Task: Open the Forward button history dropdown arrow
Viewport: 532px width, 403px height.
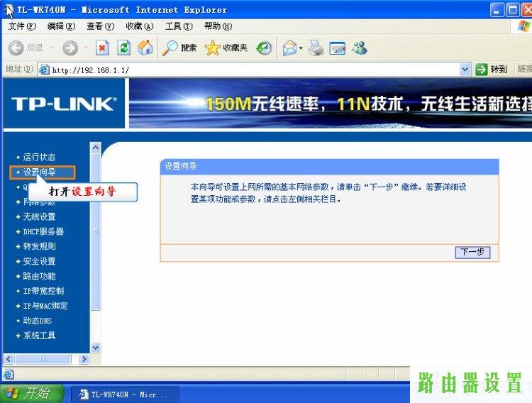Action: point(86,48)
